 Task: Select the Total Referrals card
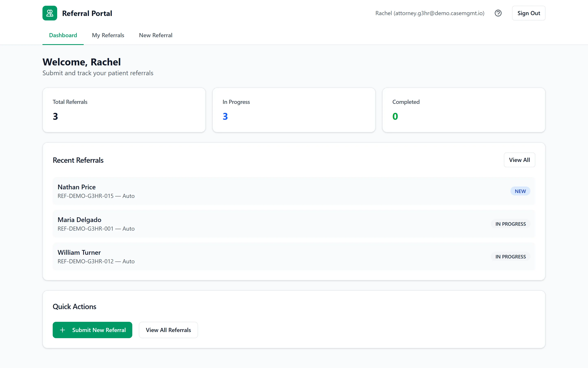(124, 110)
